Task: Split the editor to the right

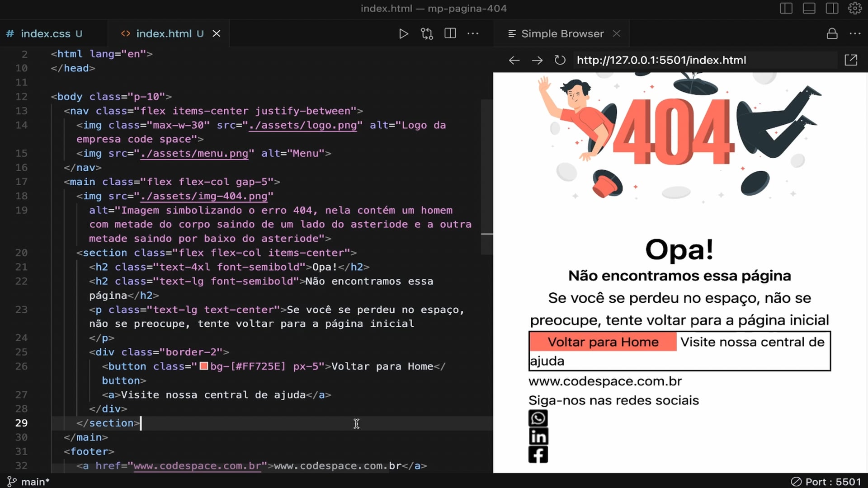Action: 450,34
